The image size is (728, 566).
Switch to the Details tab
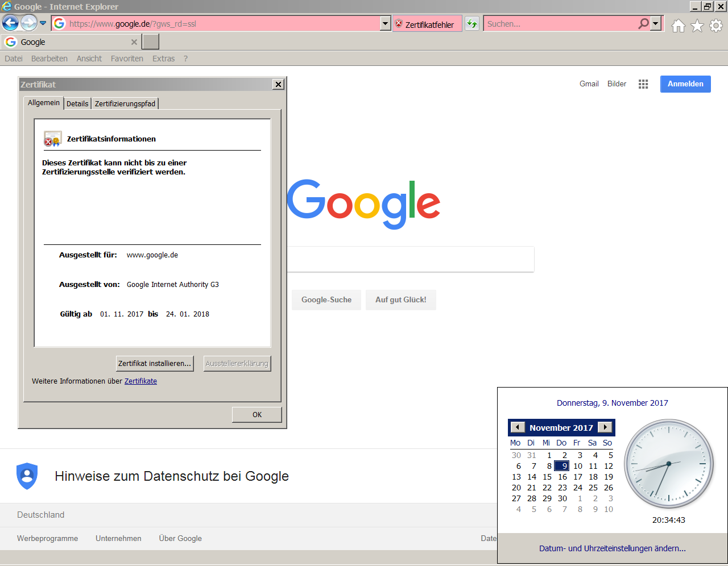tap(77, 103)
